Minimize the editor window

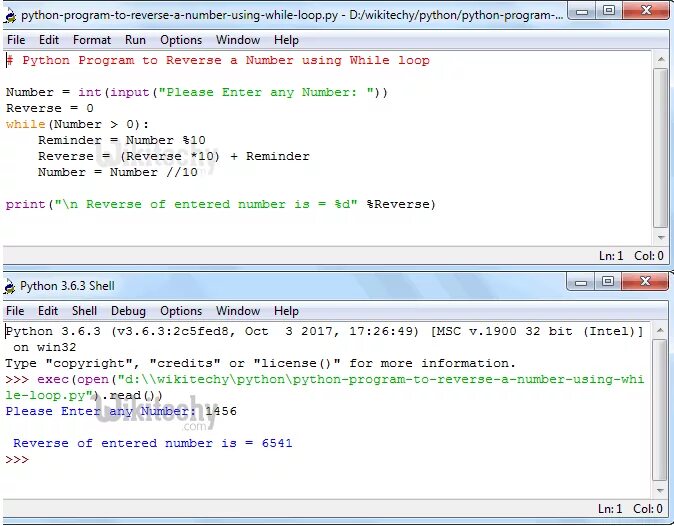coord(582,11)
